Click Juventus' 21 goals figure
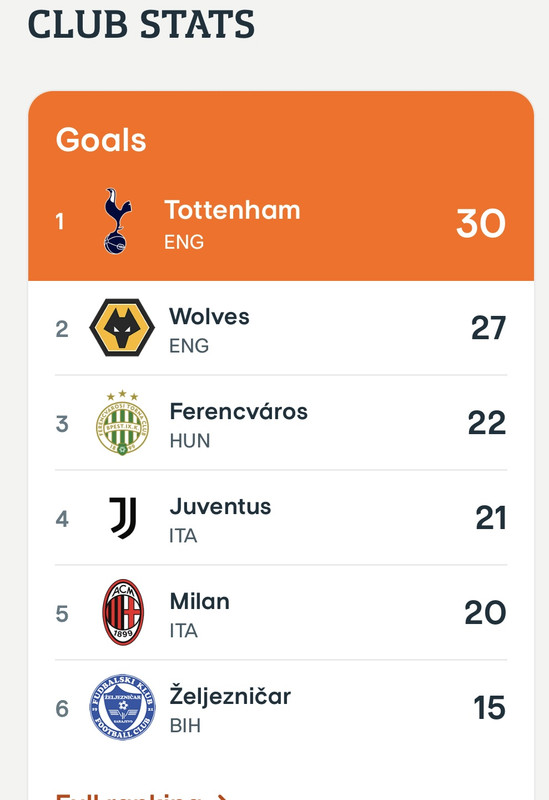Screen dimensions: 549x800 [490, 517]
